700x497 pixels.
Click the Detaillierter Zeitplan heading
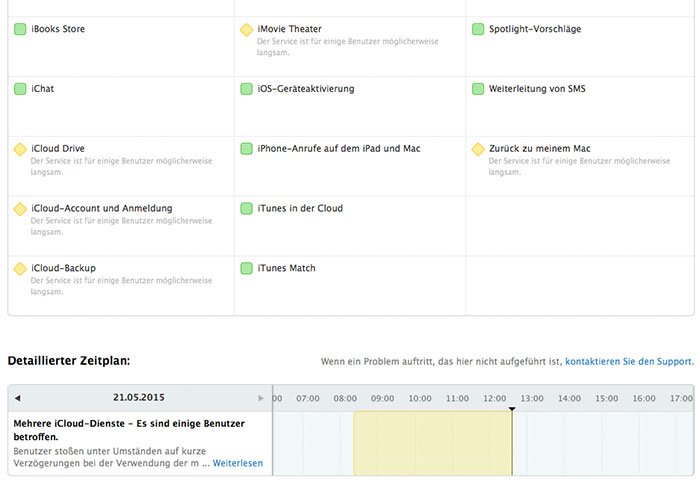69,361
